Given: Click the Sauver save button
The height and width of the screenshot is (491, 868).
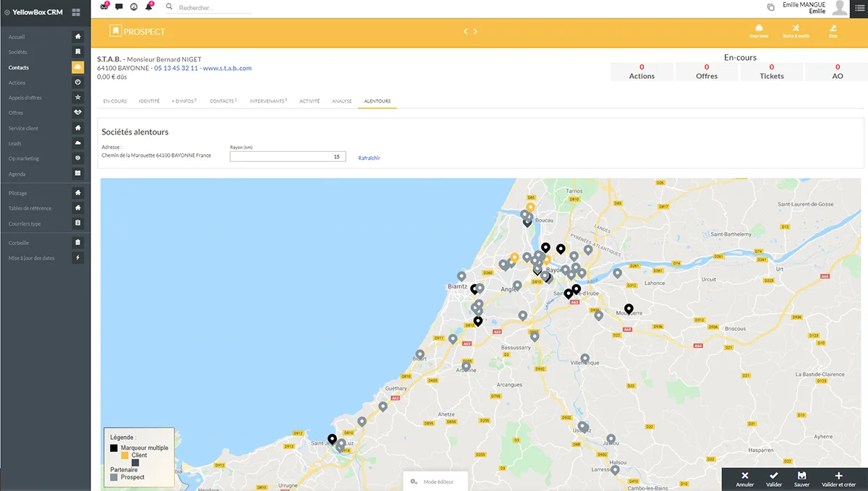Looking at the screenshot, I should click(801, 479).
